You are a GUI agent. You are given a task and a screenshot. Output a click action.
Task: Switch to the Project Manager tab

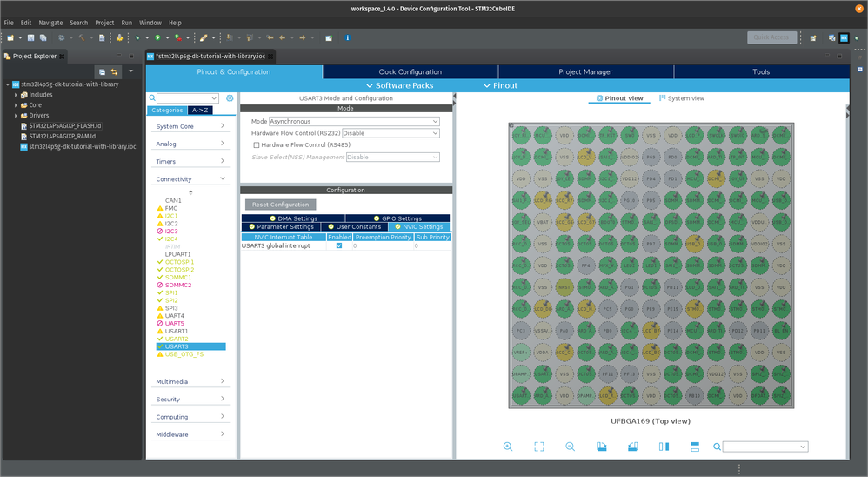pyautogui.click(x=585, y=71)
